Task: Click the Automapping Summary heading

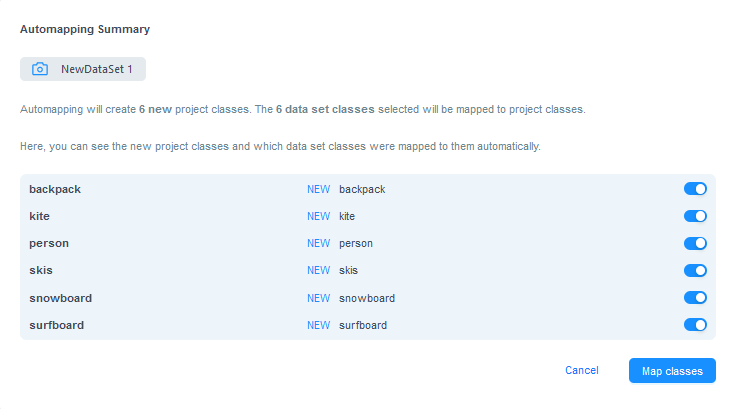Action: click(x=85, y=29)
